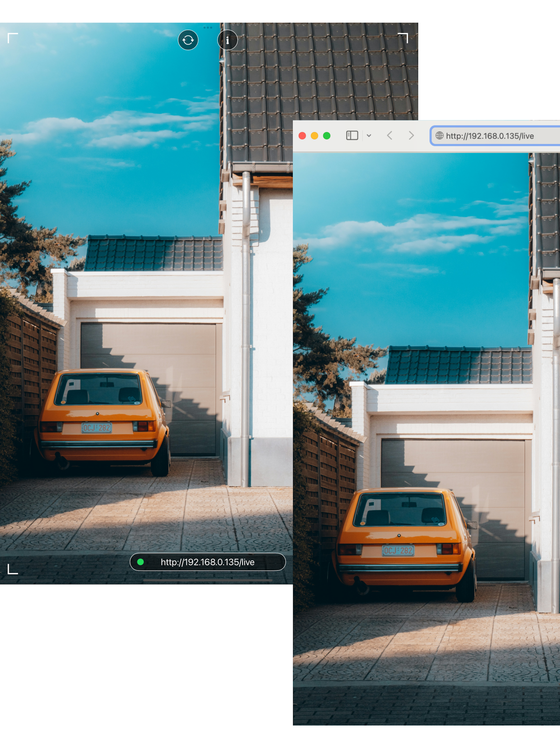The image size is (560, 747).
Task: Minimize Safari using the yellow button
Action: click(314, 136)
